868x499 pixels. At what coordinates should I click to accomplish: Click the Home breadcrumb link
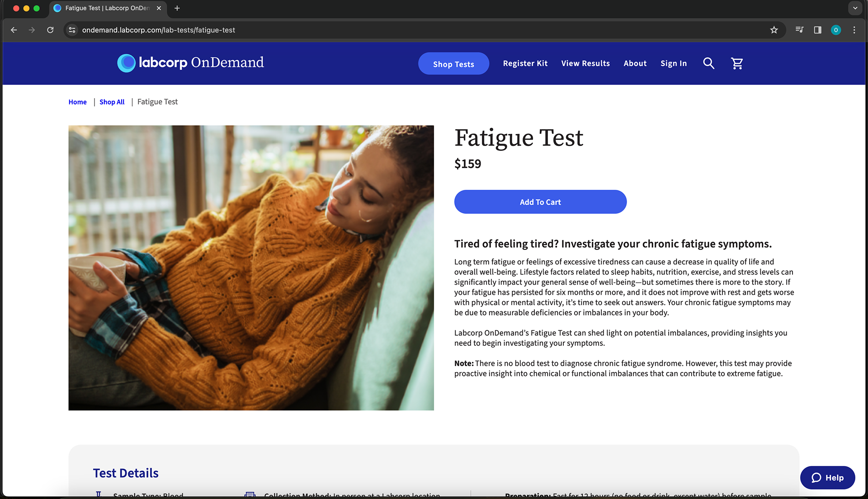77,102
